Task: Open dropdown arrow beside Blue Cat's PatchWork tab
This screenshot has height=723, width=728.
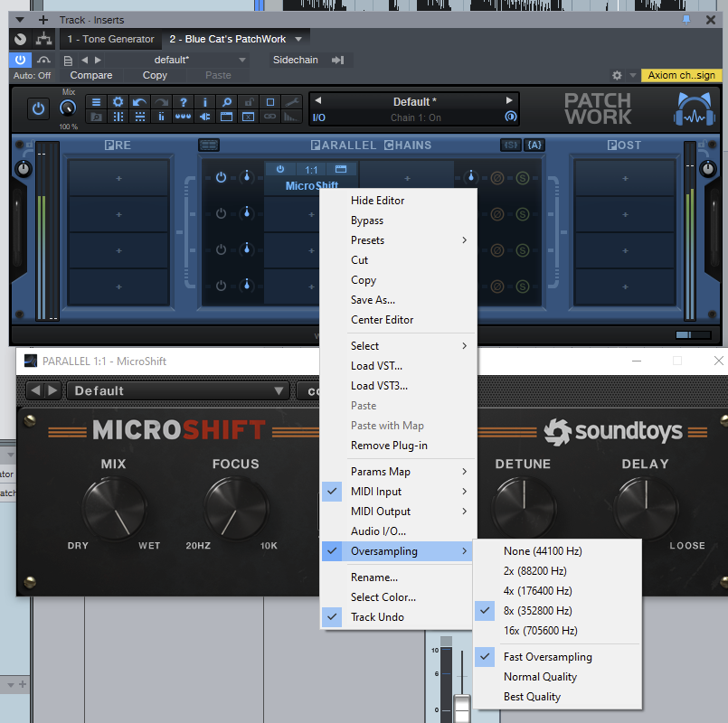Action: click(298, 40)
